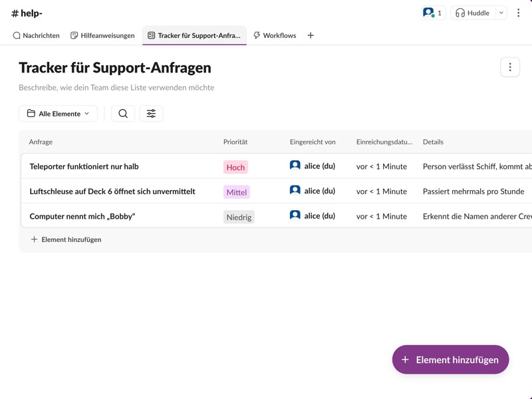Add a new tab with plus icon
The width and height of the screenshot is (532, 399).
pos(311,35)
